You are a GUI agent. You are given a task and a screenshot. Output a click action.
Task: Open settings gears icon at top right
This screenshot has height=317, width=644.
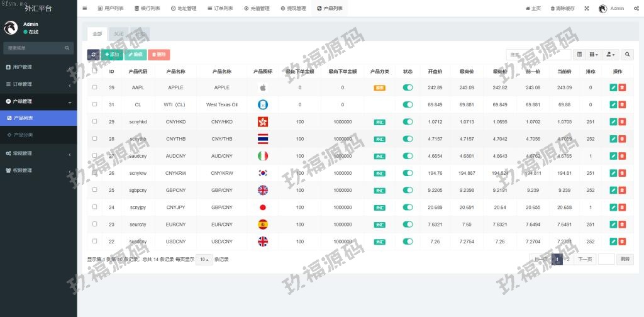coord(636,8)
